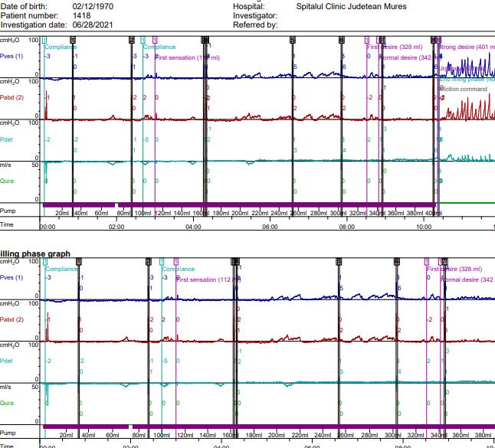Screen dimensions: 495x448
Task: Select Pabd (2) channel label in top graph
Action: pyautogui.click(x=11, y=97)
